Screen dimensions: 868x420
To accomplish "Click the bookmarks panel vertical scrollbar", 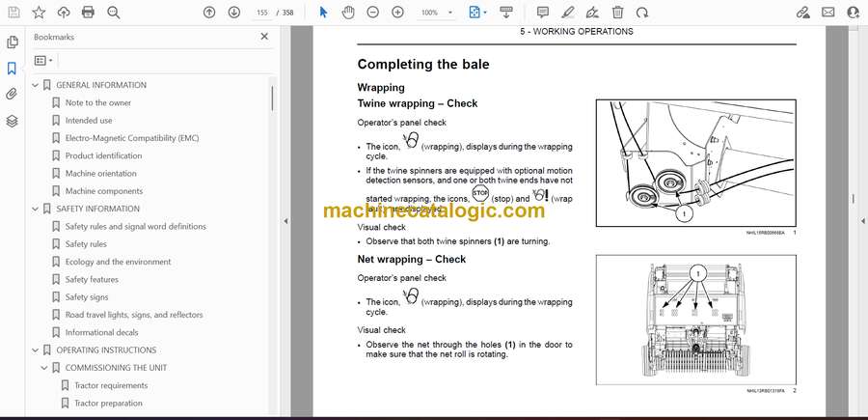I will (x=272, y=98).
